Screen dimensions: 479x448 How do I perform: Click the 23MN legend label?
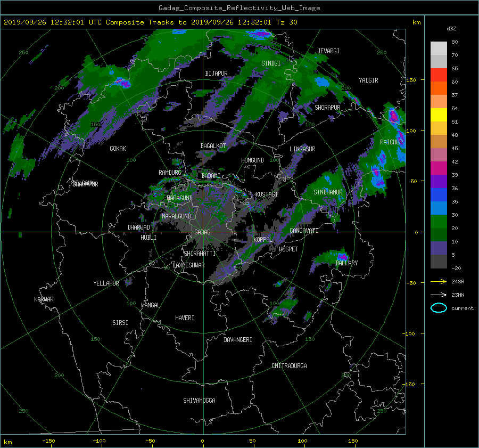tap(458, 295)
